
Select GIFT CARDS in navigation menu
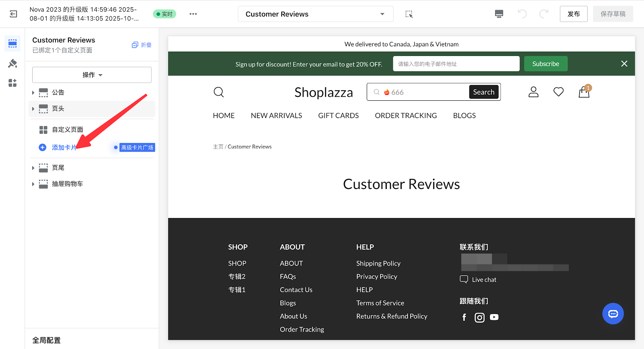(338, 116)
